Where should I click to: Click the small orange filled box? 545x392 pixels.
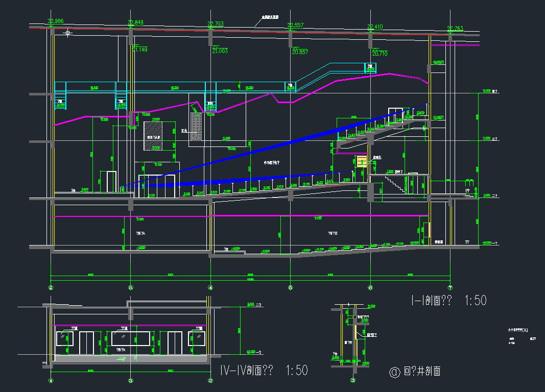click(362, 162)
